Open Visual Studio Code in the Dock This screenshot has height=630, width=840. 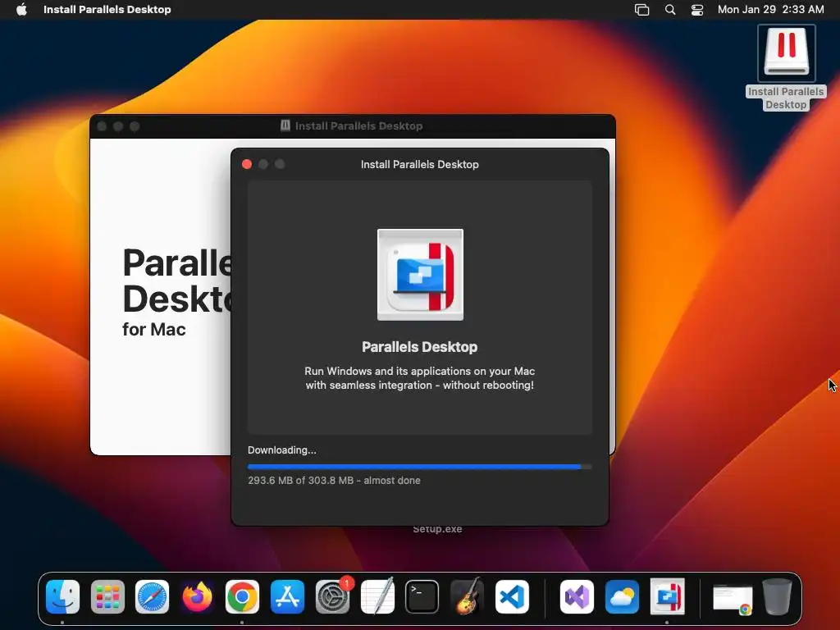[512, 596]
